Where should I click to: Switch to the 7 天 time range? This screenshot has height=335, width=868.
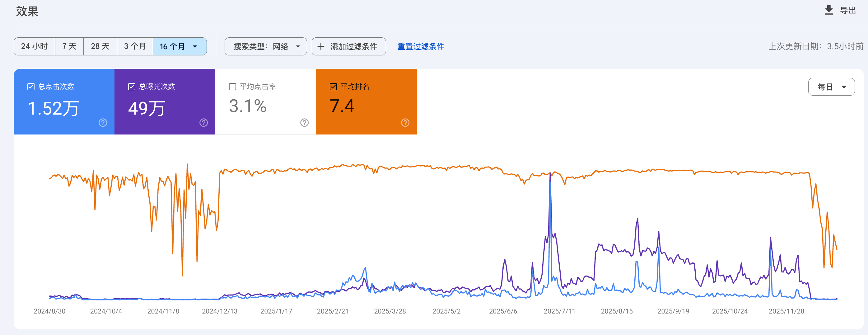pyautogui.click(x=69, y=47)
